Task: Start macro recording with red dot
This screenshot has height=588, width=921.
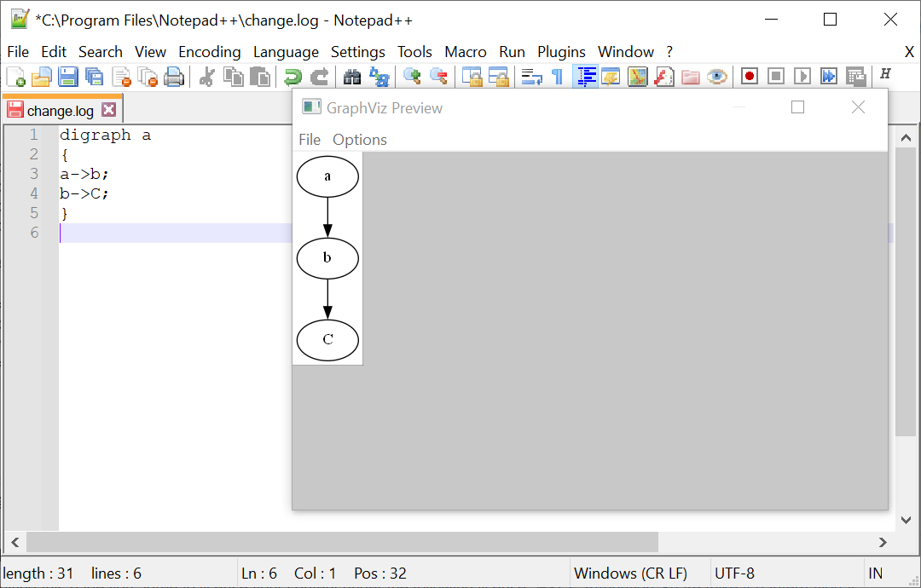Action: coord(750,77)
